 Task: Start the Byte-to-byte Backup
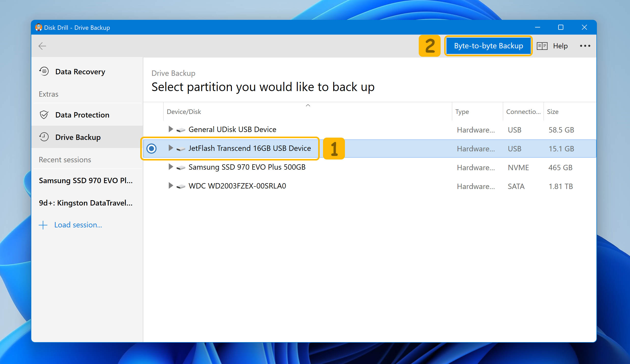click(x=488, y=46)
